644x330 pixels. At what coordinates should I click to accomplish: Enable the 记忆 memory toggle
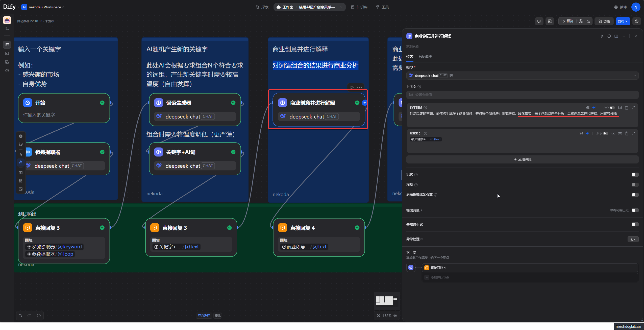[x=635, y=175]
